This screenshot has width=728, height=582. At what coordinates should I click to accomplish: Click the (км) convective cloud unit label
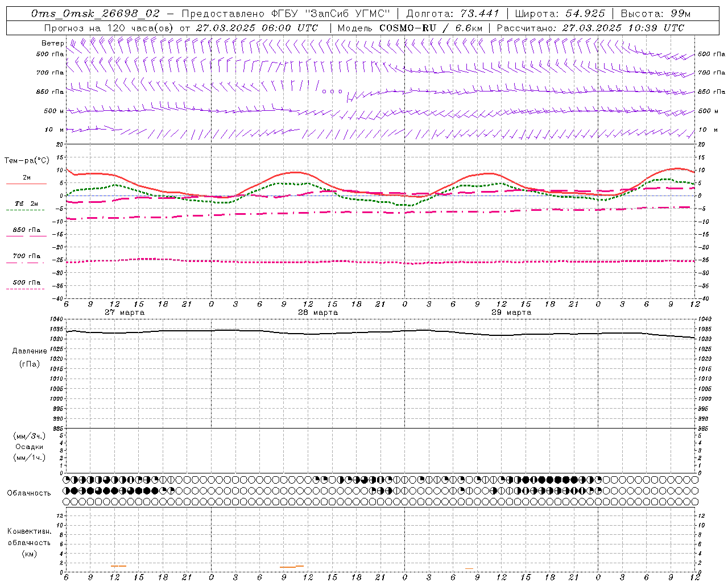(x=29, y=554)
